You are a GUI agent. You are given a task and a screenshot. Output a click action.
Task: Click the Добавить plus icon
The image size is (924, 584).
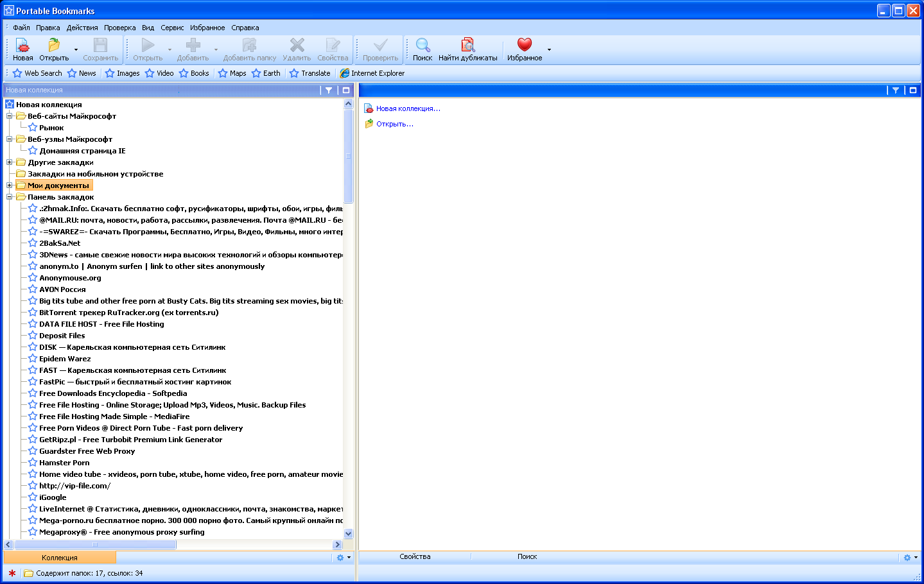pos(193,45)
